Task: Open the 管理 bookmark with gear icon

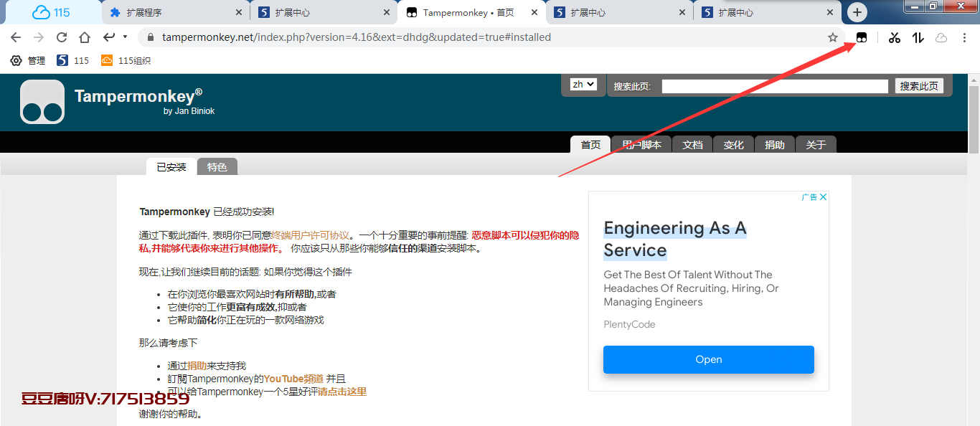Action: tap(28, 60)
